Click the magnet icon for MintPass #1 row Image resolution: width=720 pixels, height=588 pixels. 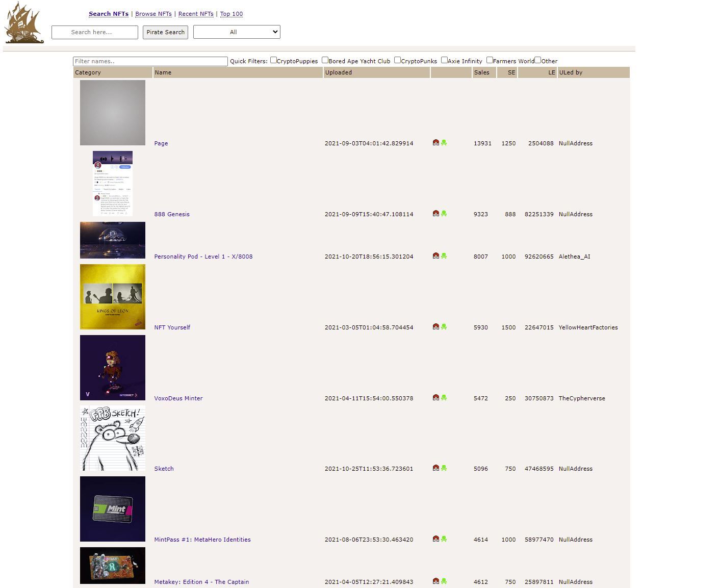click(x=436, y=539)
